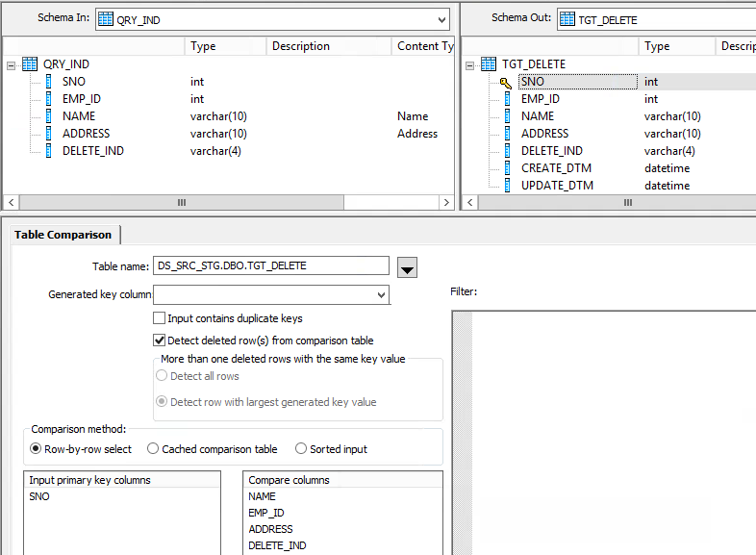Click the primary key icon beside SNO

(506, 83)
